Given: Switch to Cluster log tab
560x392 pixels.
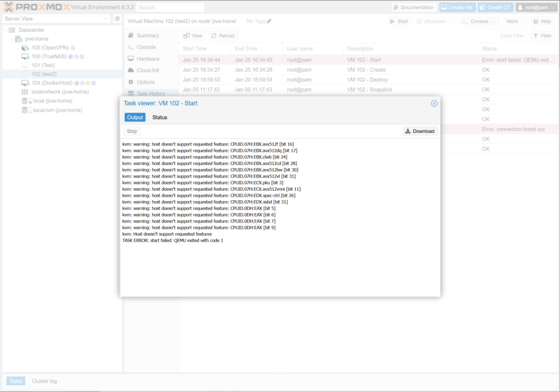Looking at the screenshot, I should (x=44, y=381).
